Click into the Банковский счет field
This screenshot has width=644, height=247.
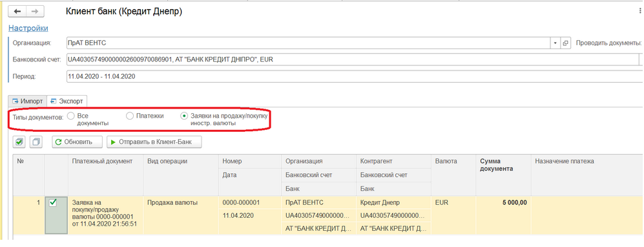click(x=353, y=59)
